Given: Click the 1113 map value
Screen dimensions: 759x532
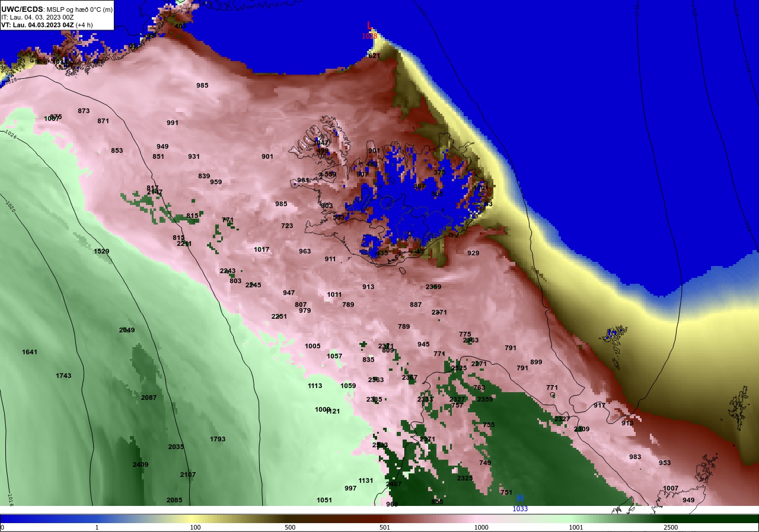Looking at the screenshot, I should pos(315,386).
